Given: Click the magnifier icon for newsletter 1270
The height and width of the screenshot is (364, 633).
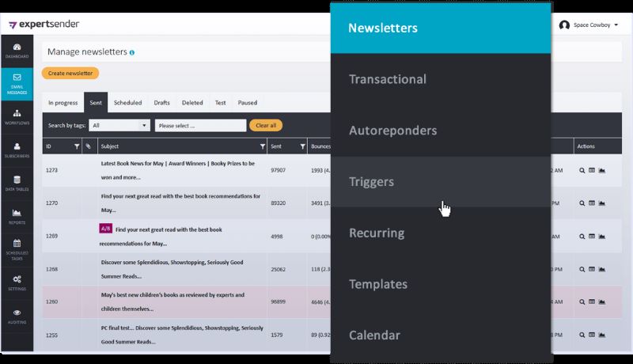Looking at the screenshot, I should (x=582, y=203).
